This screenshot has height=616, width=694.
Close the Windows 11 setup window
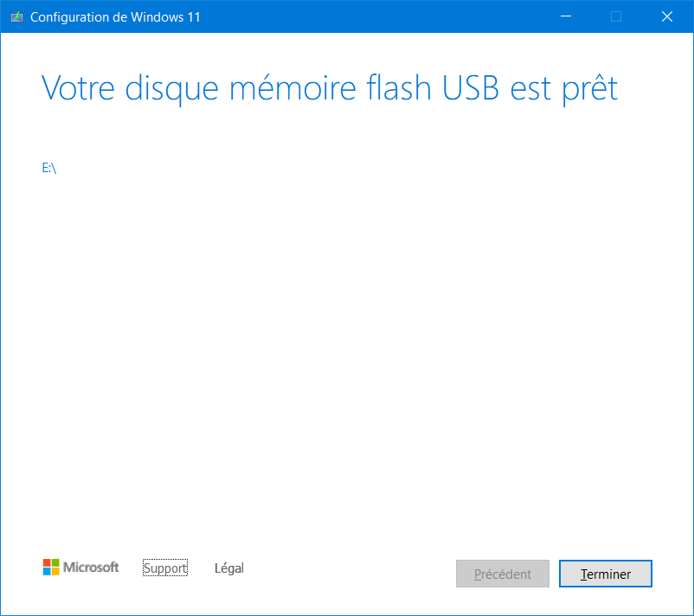[667, 16]
